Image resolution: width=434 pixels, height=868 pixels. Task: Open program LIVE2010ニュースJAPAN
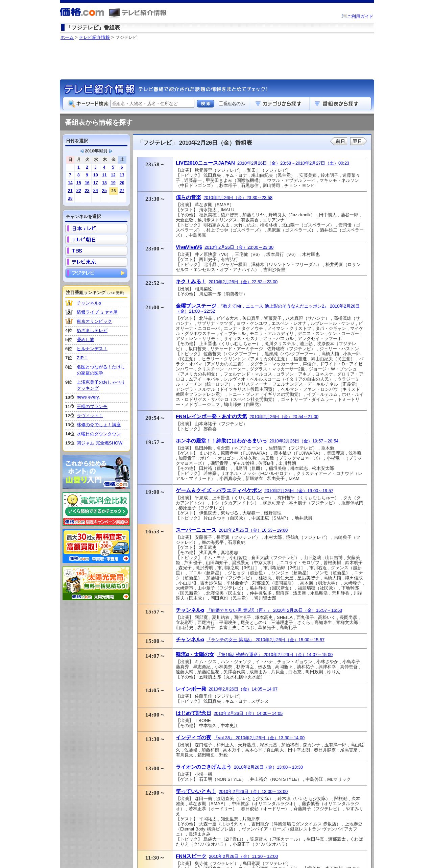[x=205, y=163]
